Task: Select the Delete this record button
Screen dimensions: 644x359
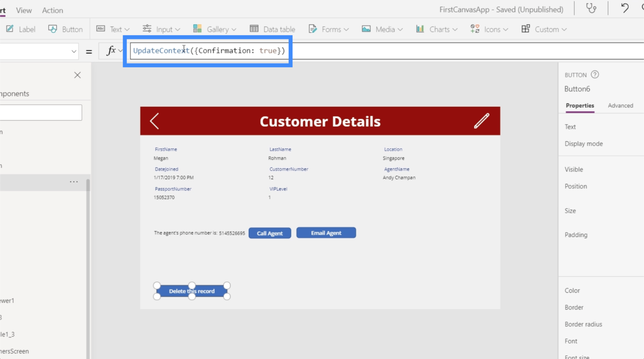Action: tap(192, 291)
